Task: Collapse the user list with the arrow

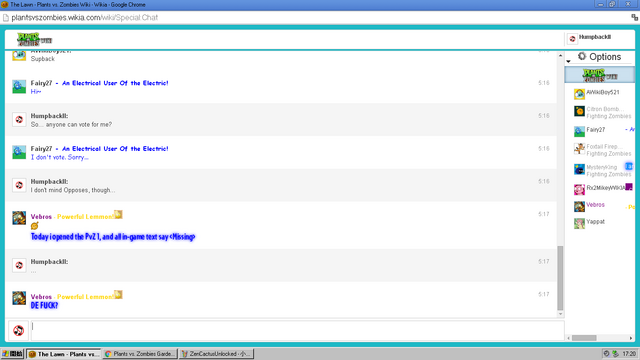Action: click(568, 61)
